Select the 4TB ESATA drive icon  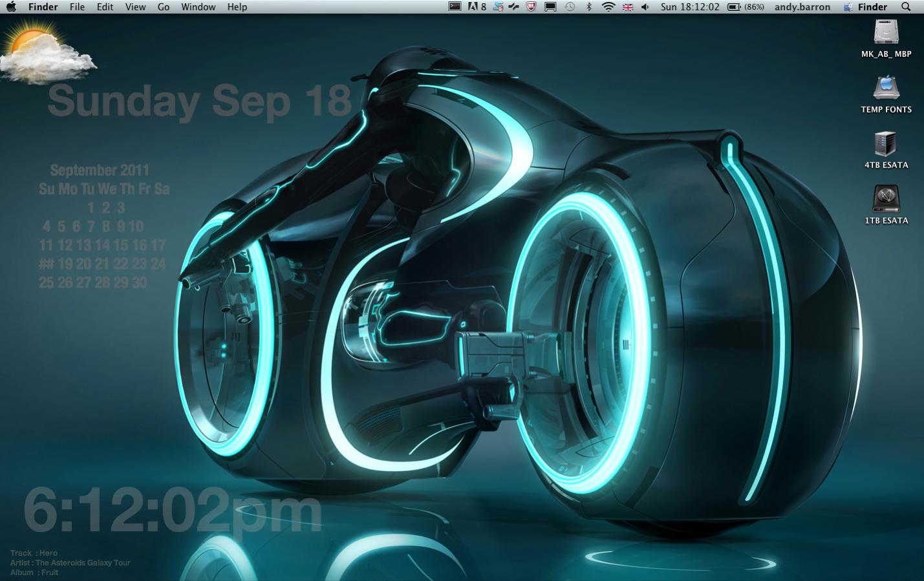(x=886, y=143)
